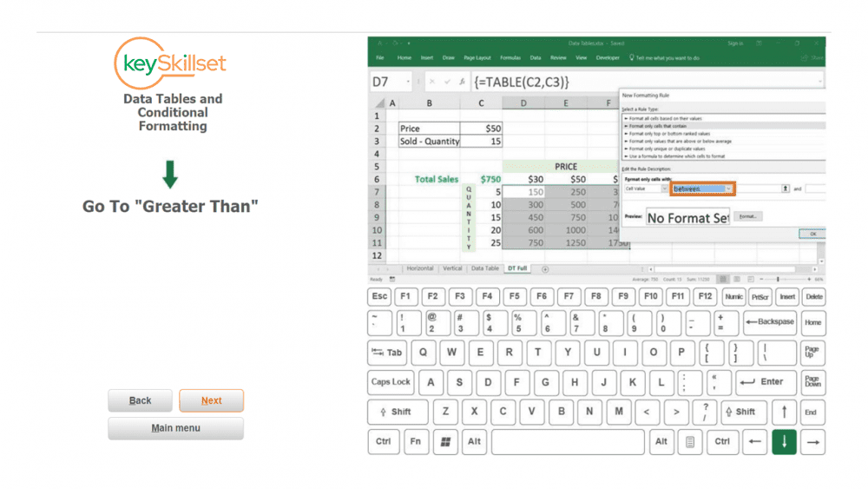Click the Windows key on virtual keyboard
868x489 pixels.
(x=445, y=442)
